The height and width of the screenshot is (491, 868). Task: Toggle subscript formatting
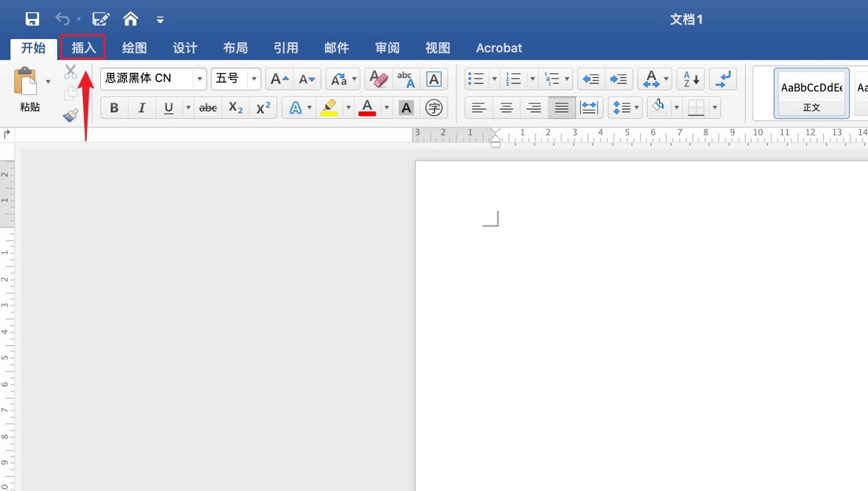tap(235, 108)
